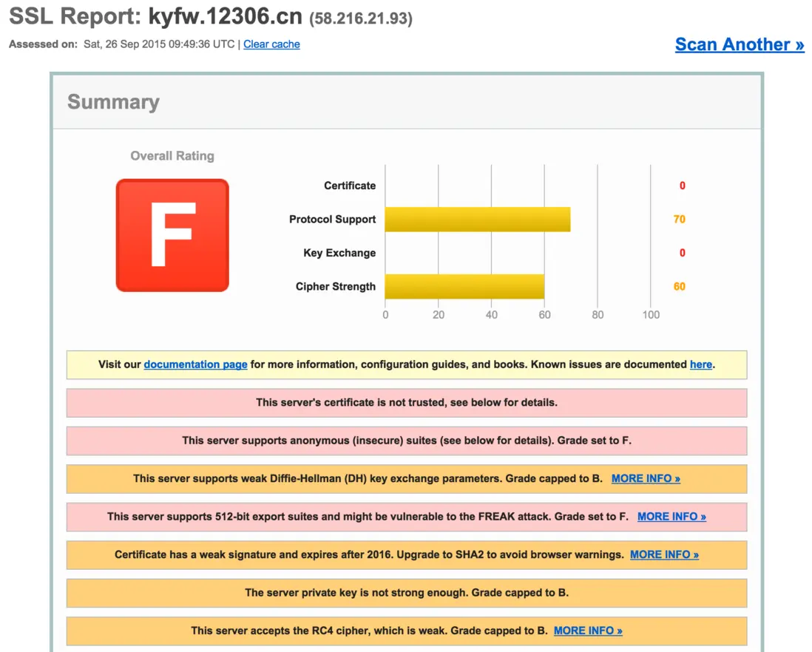812x652 pixels.
Task: Click the Protocol Support yellow bar
Action: click(477, 220)
